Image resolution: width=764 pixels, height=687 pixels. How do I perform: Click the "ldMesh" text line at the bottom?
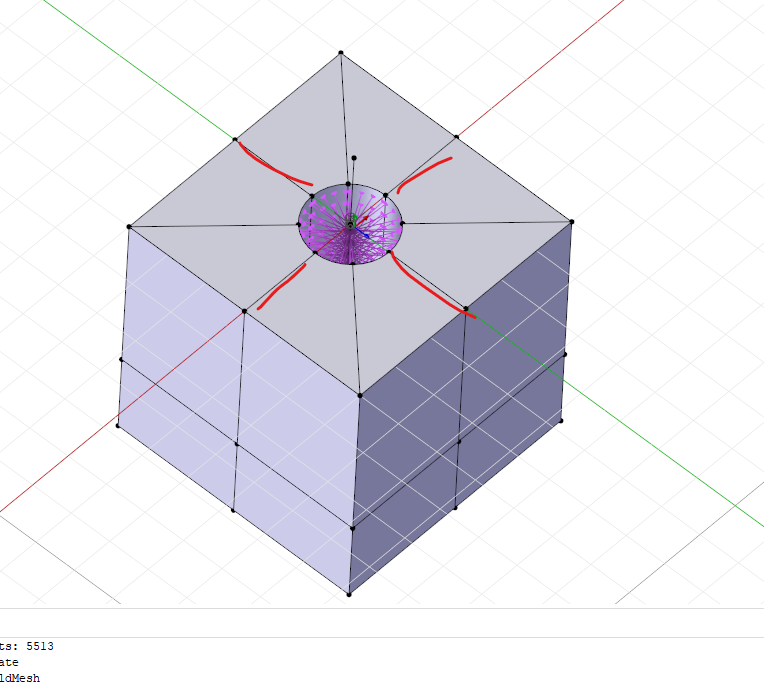(20, 678)
